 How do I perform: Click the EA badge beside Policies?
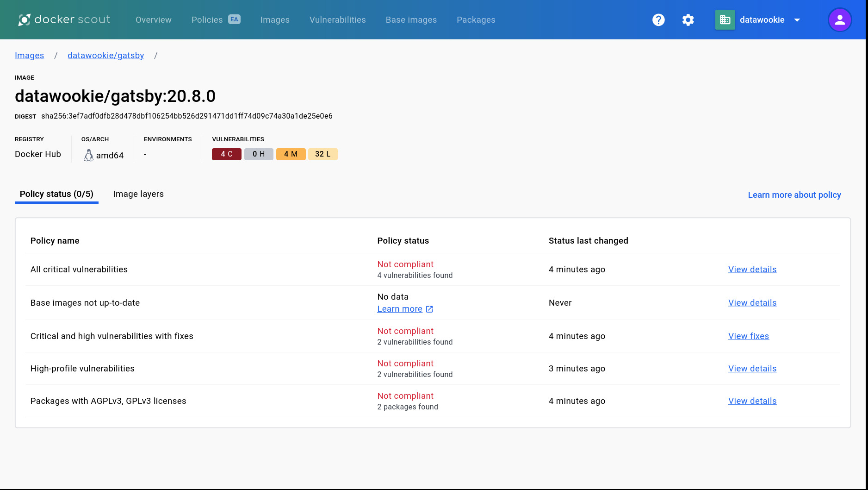[x=234, y=19]
